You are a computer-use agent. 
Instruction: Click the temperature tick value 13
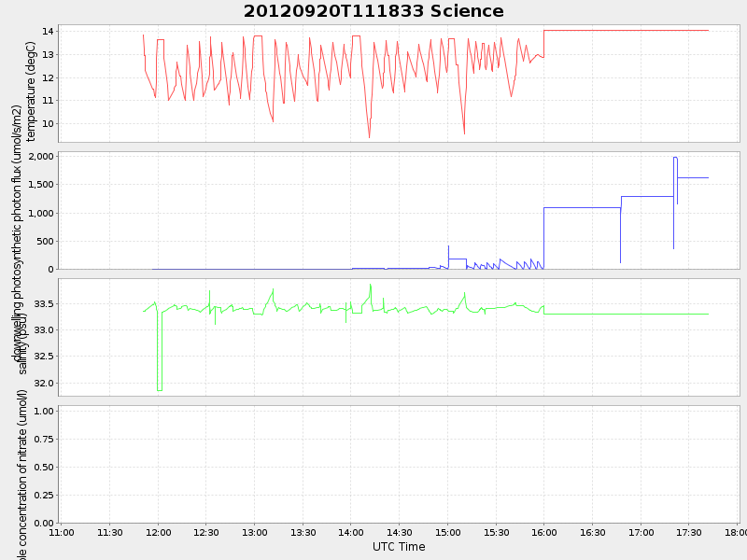point(48,54)
